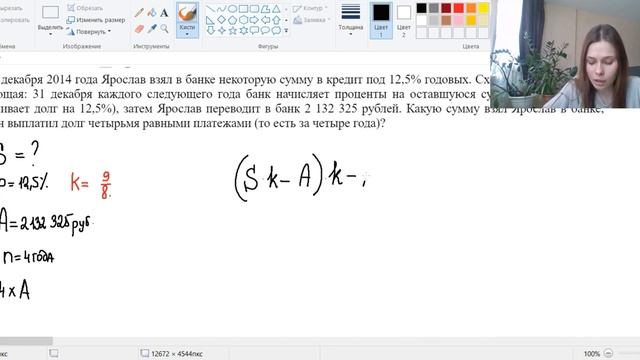Viewport: 640px width, 360px height.
Task: Expand the Кисти brushes dropdown arrow
Action: [187, 34]
